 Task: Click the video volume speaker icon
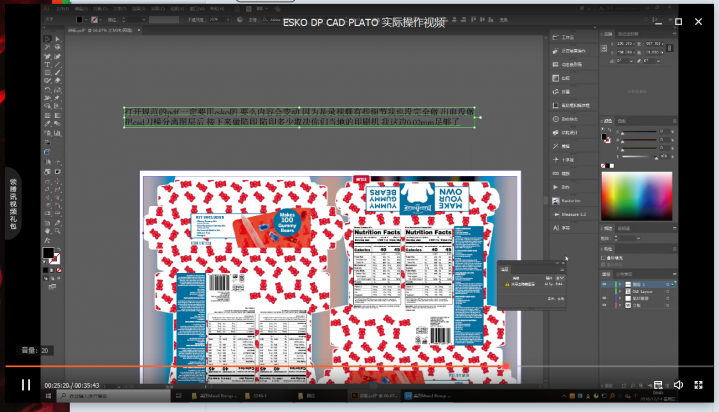(x=678, y=384)
